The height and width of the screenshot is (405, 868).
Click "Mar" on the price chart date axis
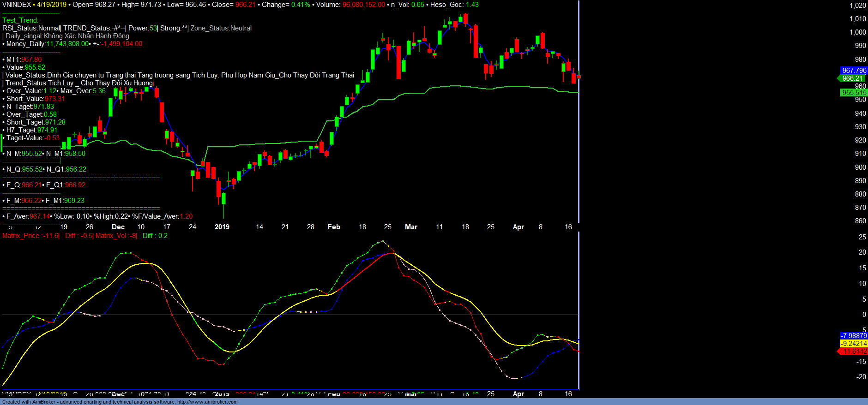click(x=411, y=227)
